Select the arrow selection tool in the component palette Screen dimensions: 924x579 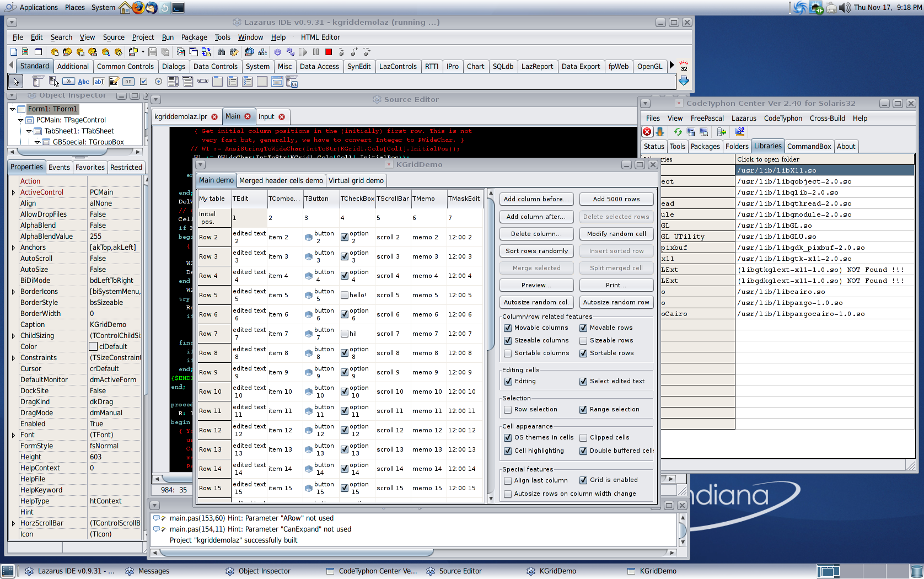[x=15, y=82]
